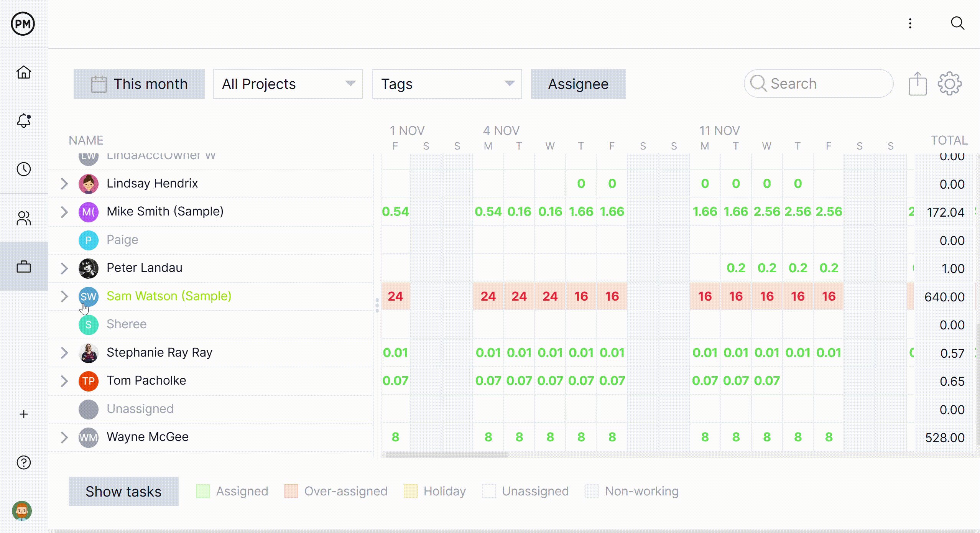The height and width of the screenshot is (533, 980).
Task: Click the top-right search magnifier icon
Action: pyautogui.click(x=957, y=23)
